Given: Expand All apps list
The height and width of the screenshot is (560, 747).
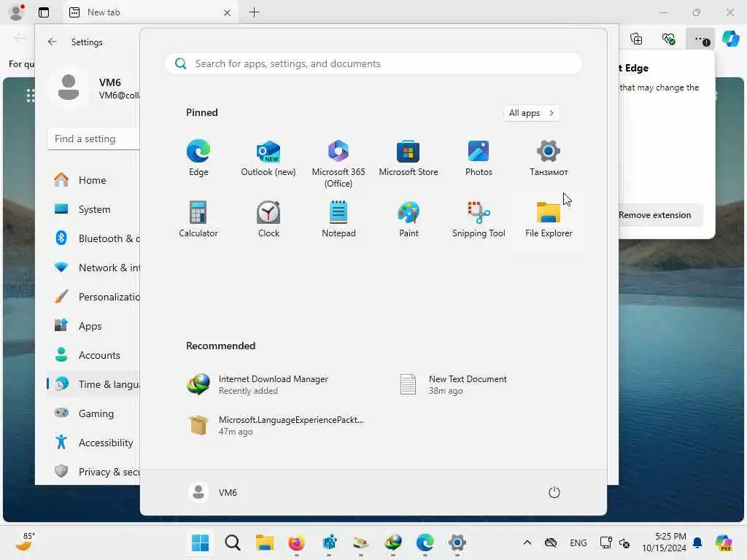Looking at the screenshot, I should pos(531,113).
